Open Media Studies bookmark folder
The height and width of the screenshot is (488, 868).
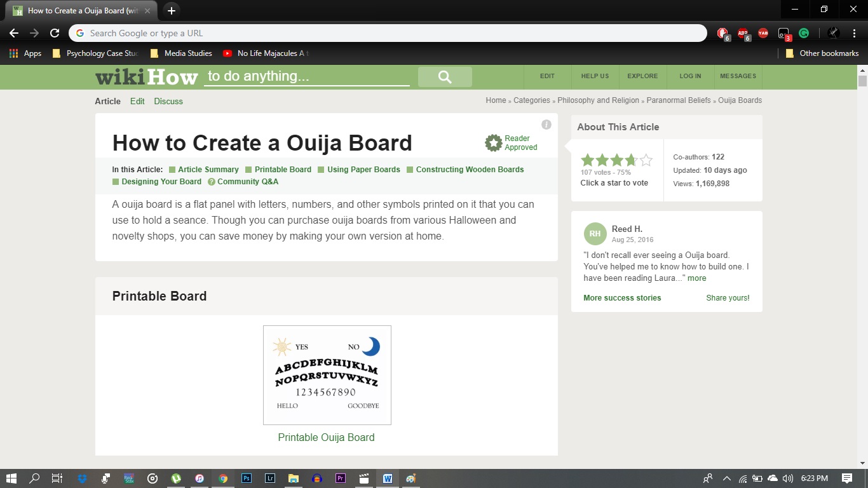coord(181,53)
